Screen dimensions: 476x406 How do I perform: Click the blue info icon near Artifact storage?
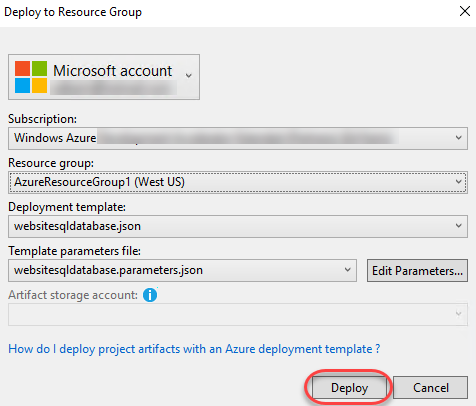point(150,295)
